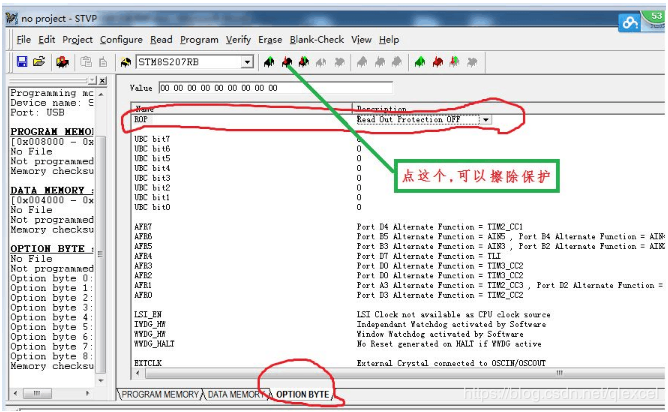Image resolution: width=668 pixels, height=412 pixels.
Task: Select the AFR7 option row
Action: click(x=143, y=227)
